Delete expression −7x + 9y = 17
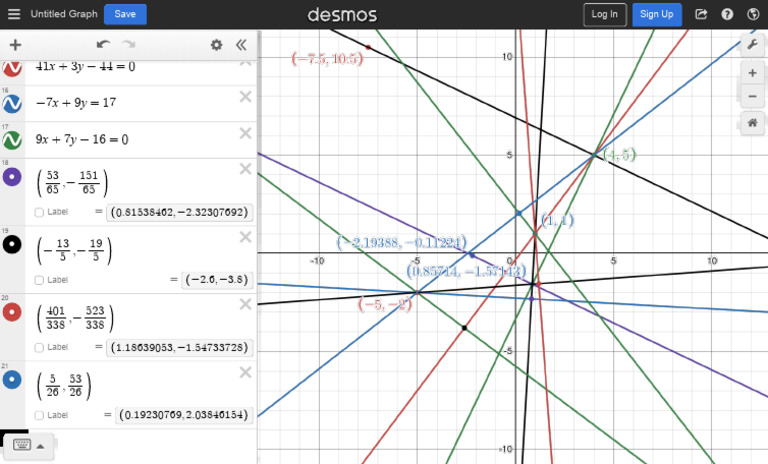 245,97
